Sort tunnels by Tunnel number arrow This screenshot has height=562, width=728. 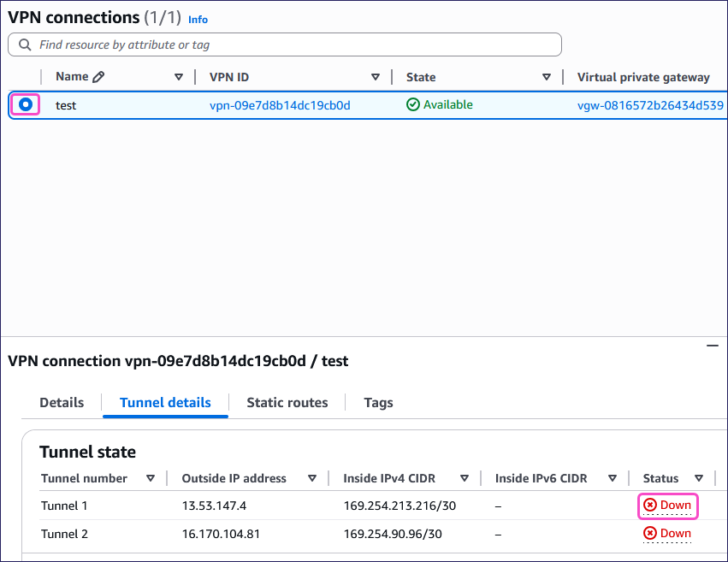coord(151,478)
